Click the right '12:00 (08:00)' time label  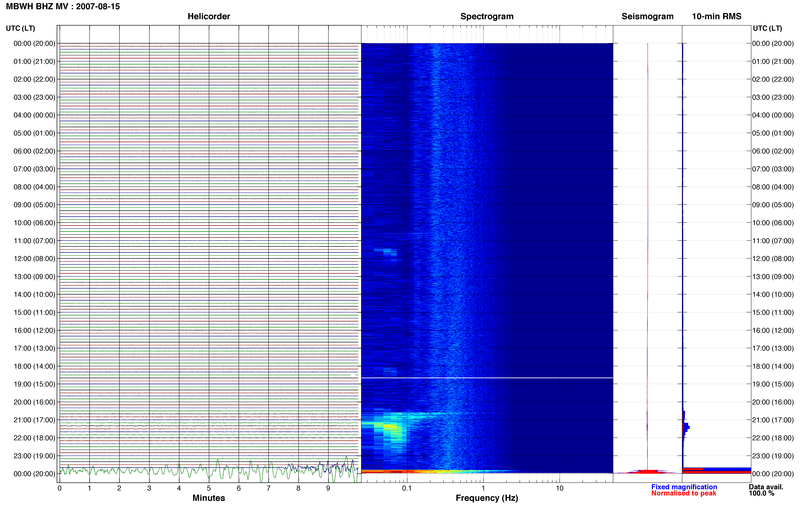click(x=773, y=259)
